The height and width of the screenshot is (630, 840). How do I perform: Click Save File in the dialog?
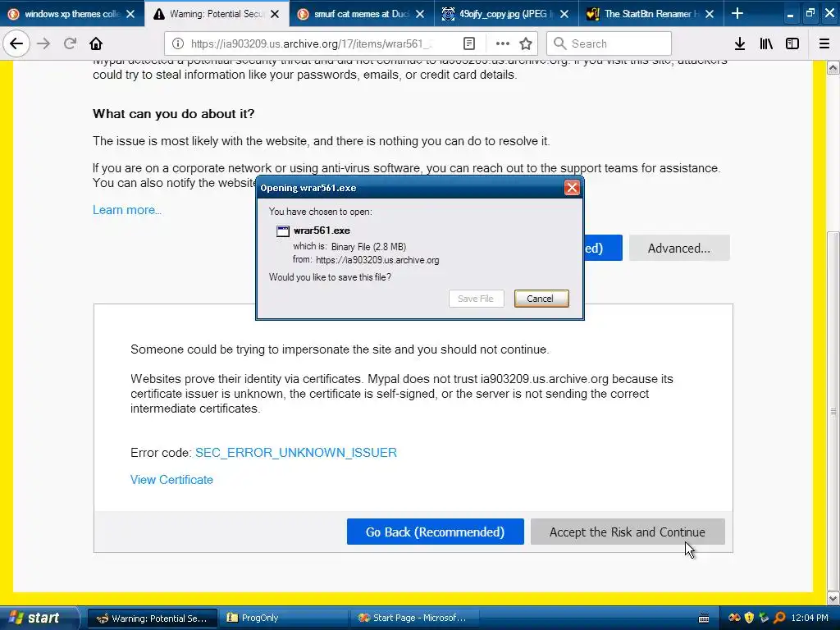476,299
